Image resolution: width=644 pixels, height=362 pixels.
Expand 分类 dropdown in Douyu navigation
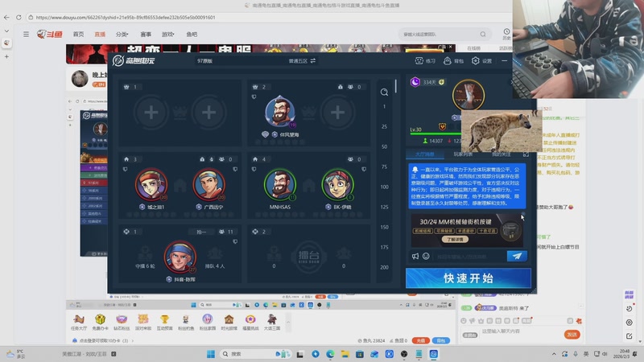click(x=122, y=35)
